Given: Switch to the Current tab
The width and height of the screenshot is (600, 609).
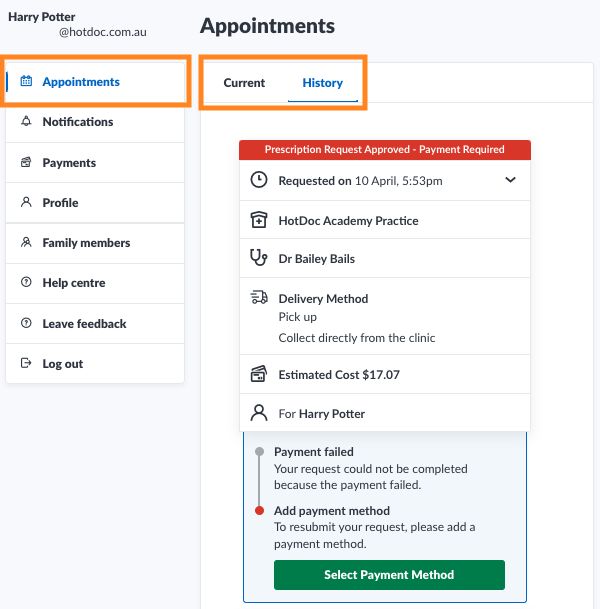Looking at the screenshot, I should [x=244, y=83].
